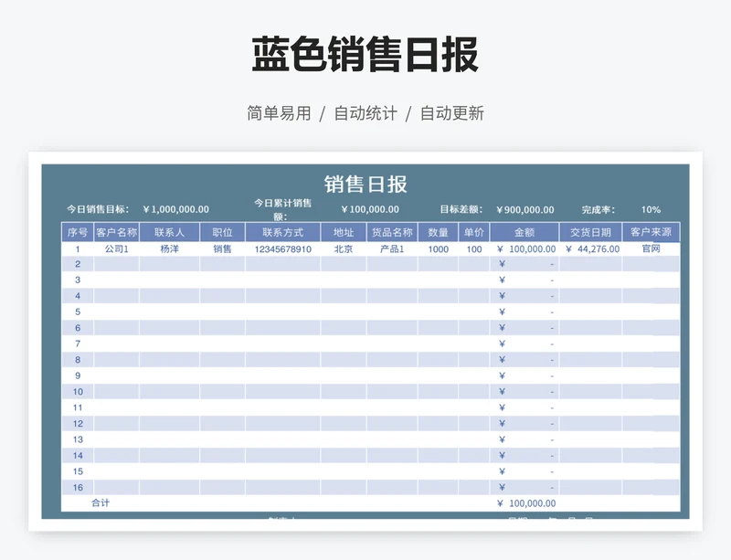Select row number 13 cell
Image resolution: width=731 pixels, height=560 pixels.
click(78, 439)
